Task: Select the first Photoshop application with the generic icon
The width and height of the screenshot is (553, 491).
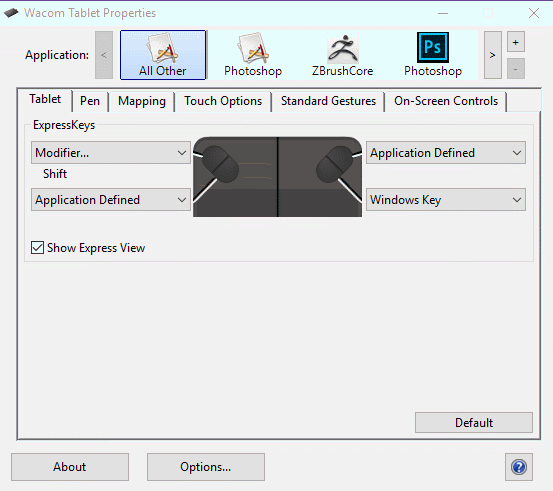Action: coord(253,55)
